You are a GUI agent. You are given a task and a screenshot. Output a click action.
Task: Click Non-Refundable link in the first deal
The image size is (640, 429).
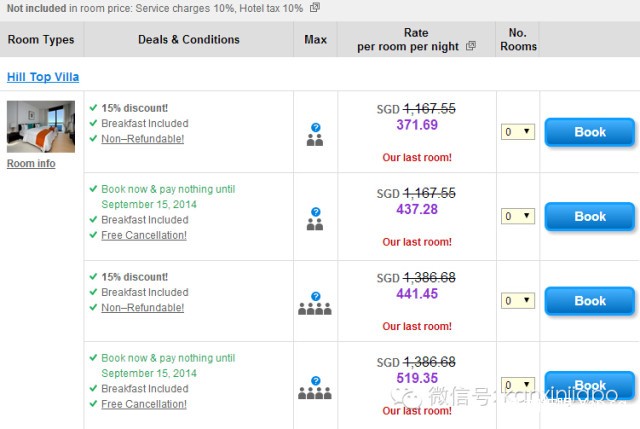[x=142, y=139]
